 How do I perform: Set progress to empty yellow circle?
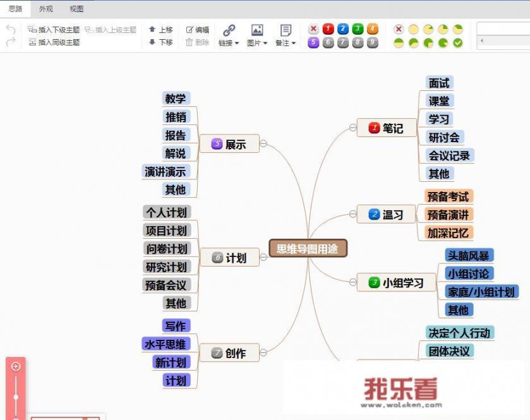tap(413, 30)
